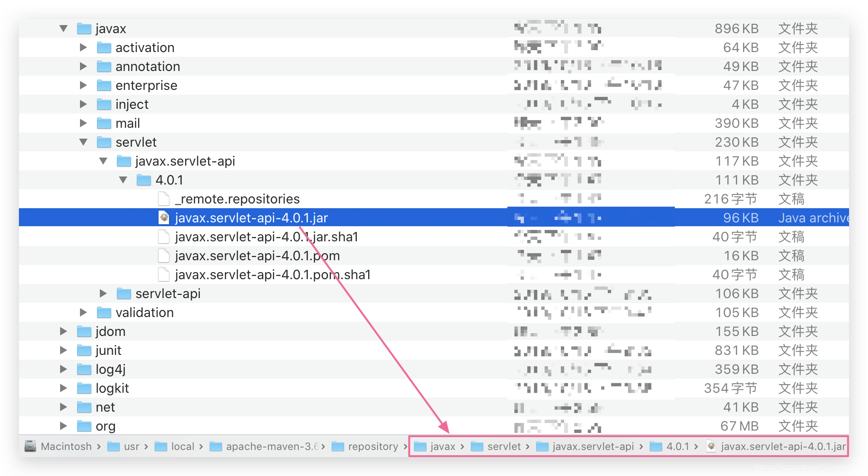Click the Macintosh disk icon in path bar
Screen dimensions: 868x476
pyautogui.click(x=30, y=446)
